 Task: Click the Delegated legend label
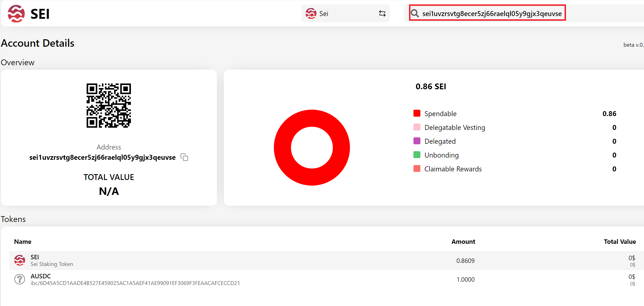tap(440, 141)
